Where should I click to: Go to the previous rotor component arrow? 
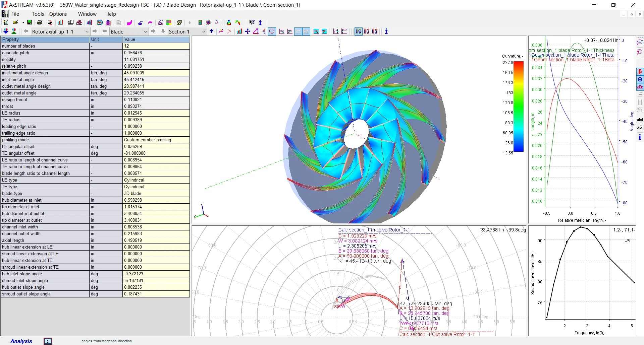pos(26,31)
